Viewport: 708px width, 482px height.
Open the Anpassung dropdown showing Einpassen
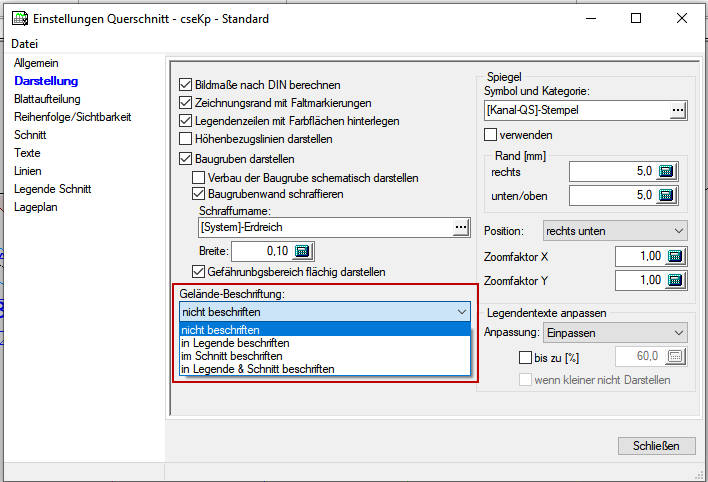(613, 332)
